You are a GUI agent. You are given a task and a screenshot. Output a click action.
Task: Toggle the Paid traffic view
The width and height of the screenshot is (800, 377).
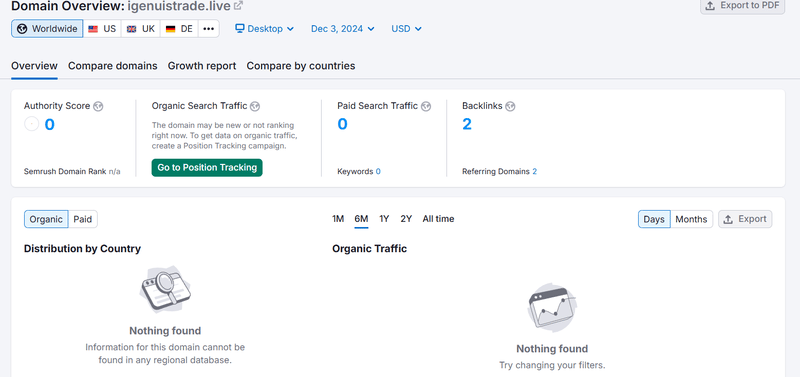click(83, 219)
